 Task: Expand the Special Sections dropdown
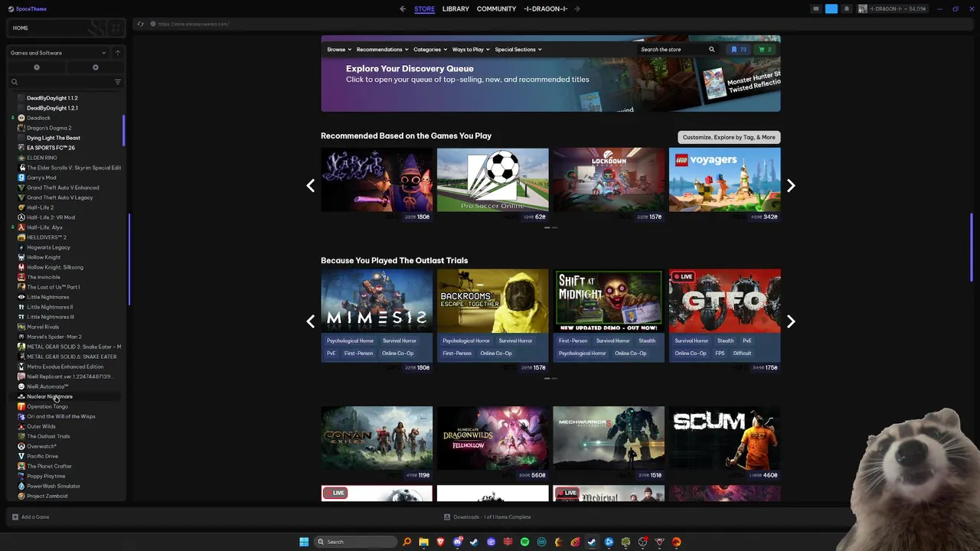(x=518, y=50)
